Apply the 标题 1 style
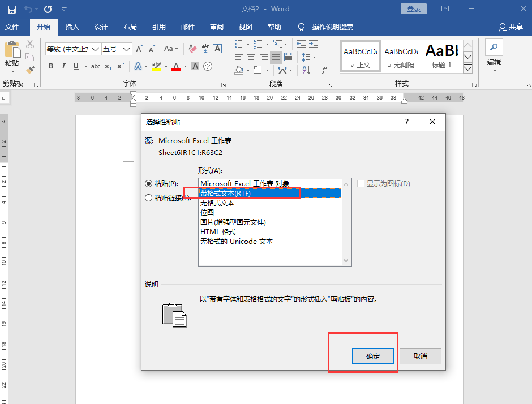 441,56
